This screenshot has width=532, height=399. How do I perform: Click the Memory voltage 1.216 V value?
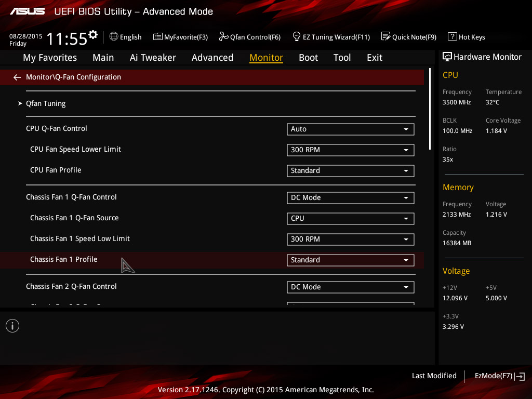[x=496, y=215]
